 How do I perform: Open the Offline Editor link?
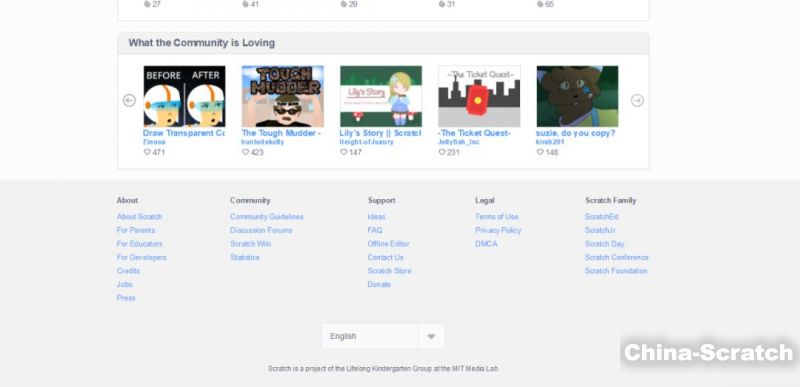(388, 244)
